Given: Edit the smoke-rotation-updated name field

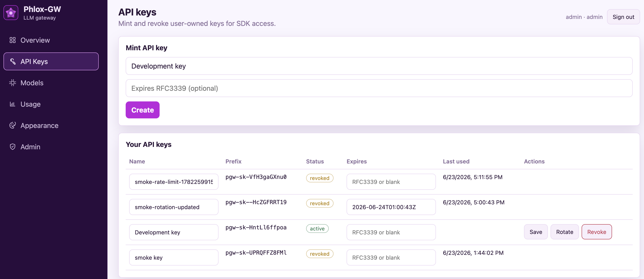Looking at the screenshot, I should pyautogui.click(x=174, y=207).
